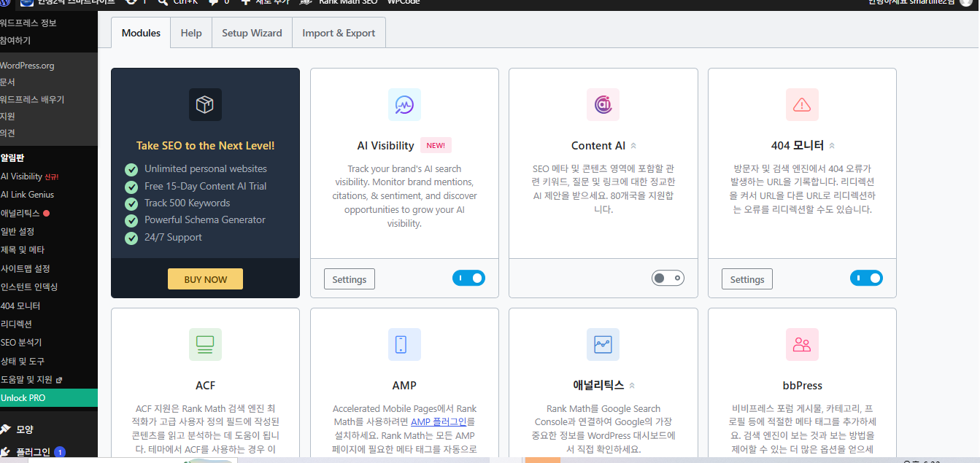
Task: Open 문서 in the sidebar menu
Action: [7, 82]
